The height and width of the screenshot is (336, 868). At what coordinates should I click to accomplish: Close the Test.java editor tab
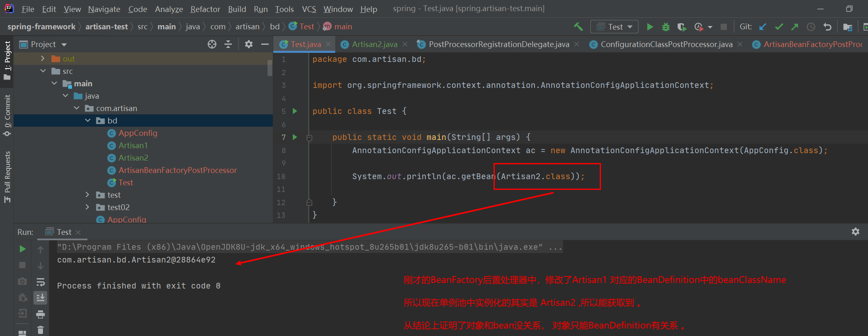pyautogui.click(x=328, y=44)
